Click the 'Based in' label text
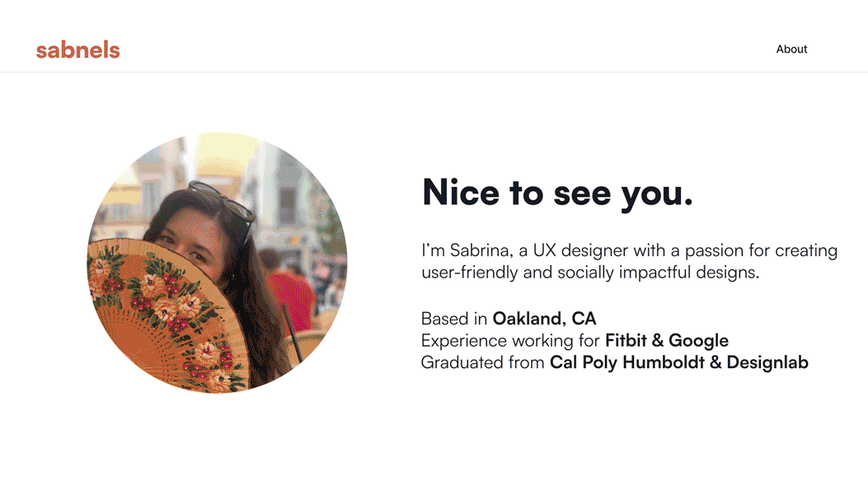868x495 pixels. [x=454, y=318]
